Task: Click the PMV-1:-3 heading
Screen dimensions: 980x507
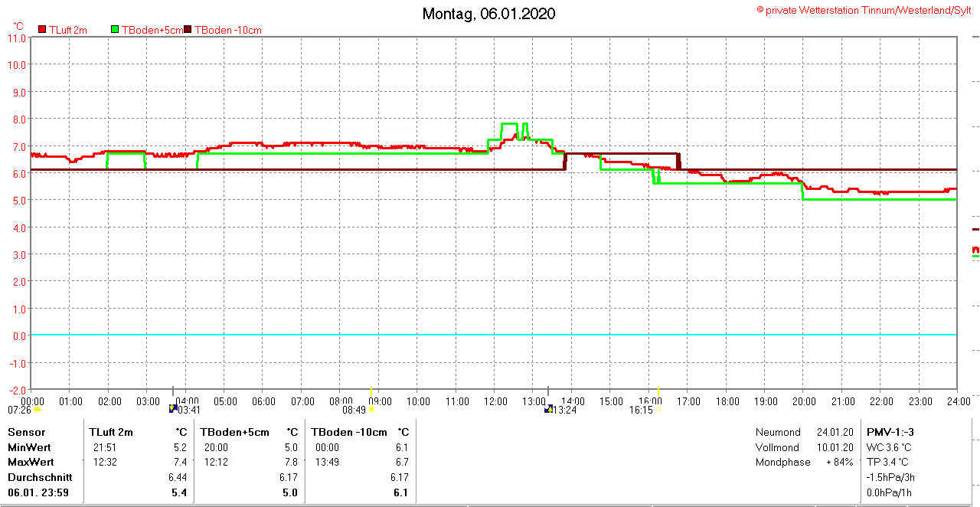Action: (889, 432)
